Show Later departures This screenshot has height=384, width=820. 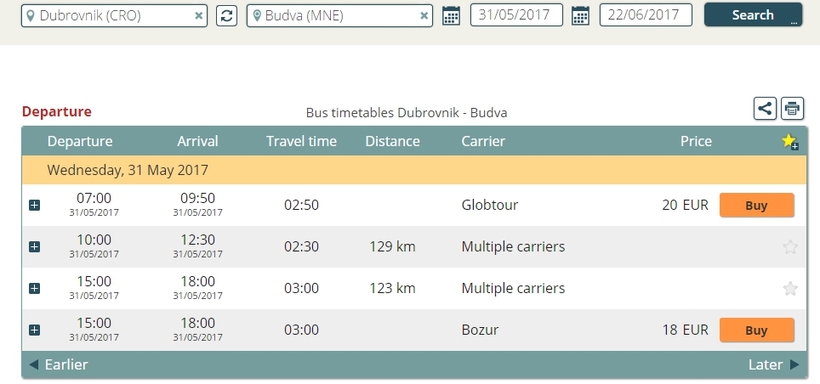(x=774, y=365)
